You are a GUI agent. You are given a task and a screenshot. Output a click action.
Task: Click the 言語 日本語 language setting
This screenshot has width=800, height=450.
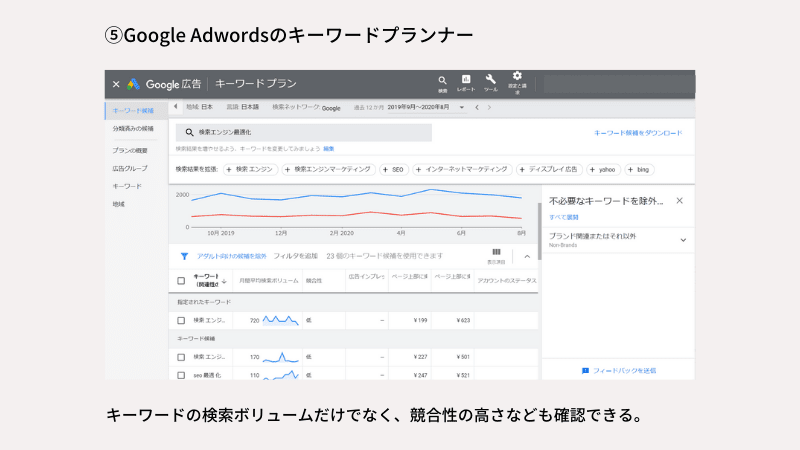coord(242,107)
